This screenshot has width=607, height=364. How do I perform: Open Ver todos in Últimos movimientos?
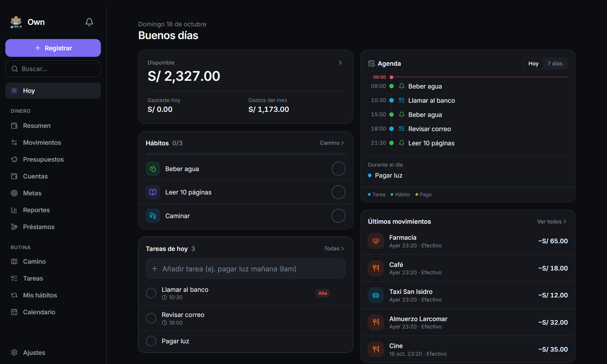[x=552, y=222]
